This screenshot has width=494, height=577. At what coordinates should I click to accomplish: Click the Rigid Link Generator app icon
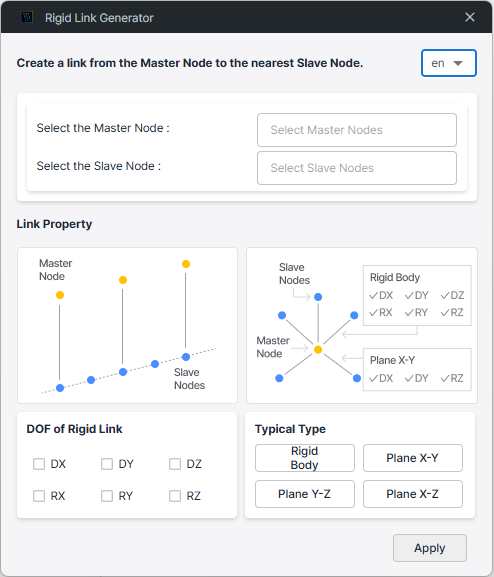click(x=27, y=17)
